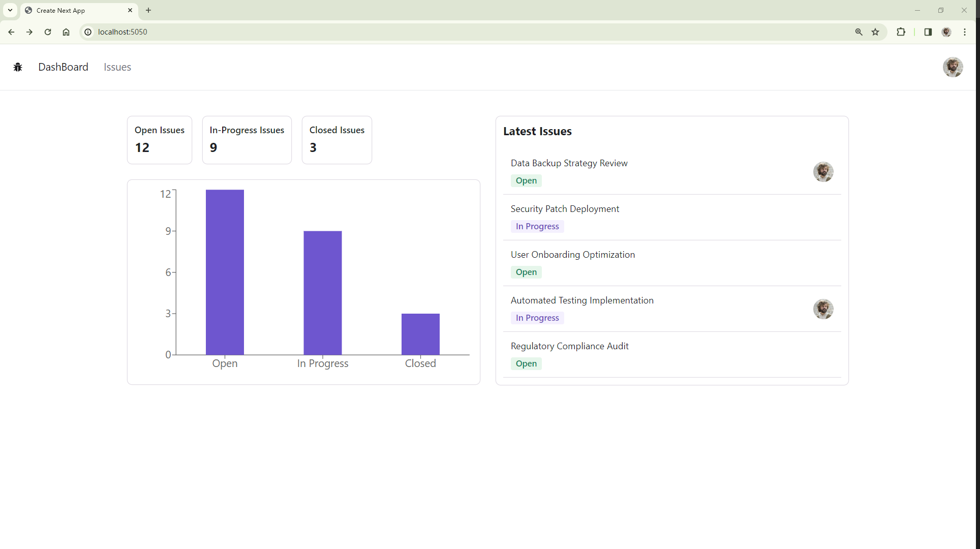
Task: Go forward in browser history
Action: click(29, 32)
